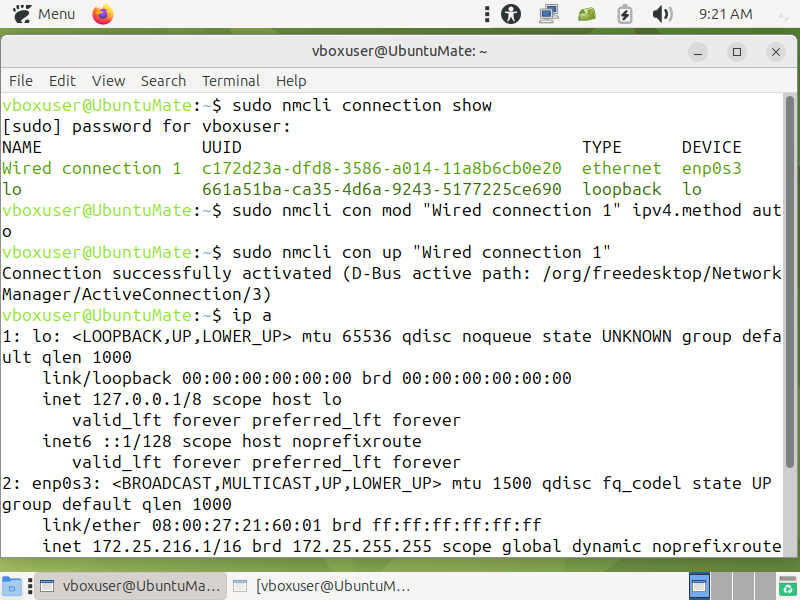800x600 pixels.
Task: Close the terminal window
Action: 776,52
